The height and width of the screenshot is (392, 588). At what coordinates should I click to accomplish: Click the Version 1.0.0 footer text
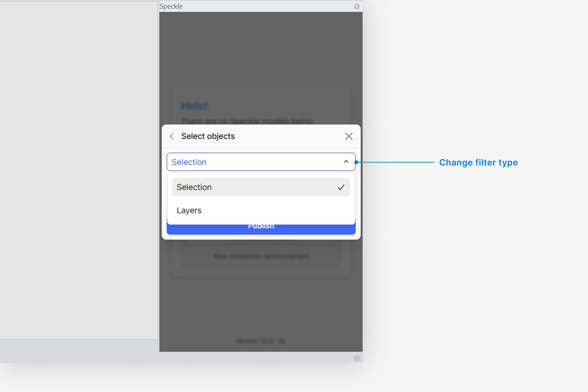[254, 341]
